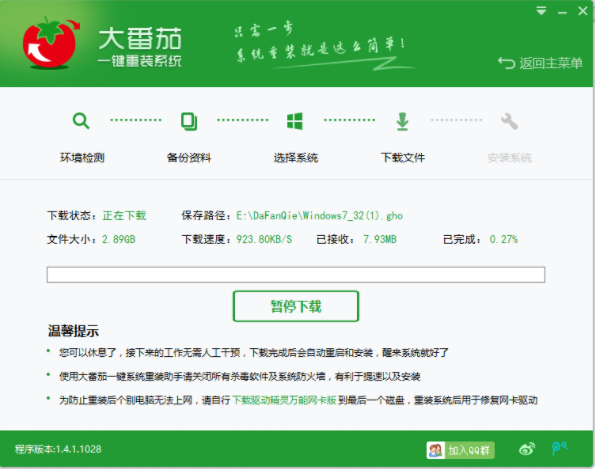Open the Tencent Weibo icon in footer
595x469 pixels.
coord(559,449)
